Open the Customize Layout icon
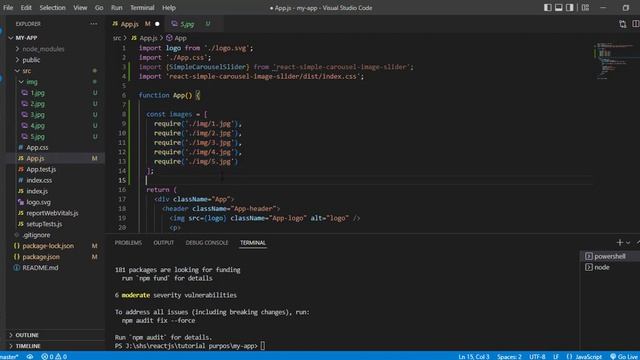This screenshot has width=640, height=360. pyautogui.click(x=585, y=7)
